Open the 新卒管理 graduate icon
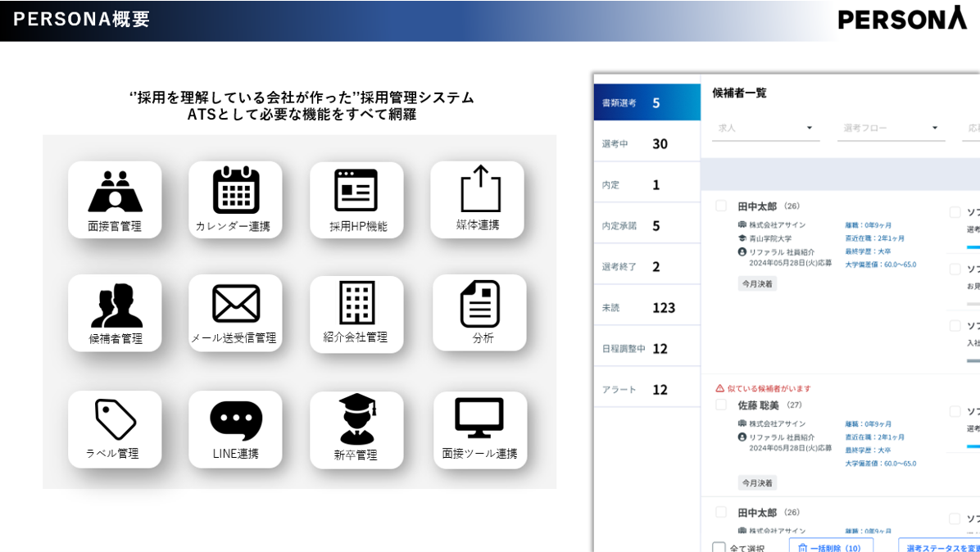This screenshot has width=980, height=552. 356,419
